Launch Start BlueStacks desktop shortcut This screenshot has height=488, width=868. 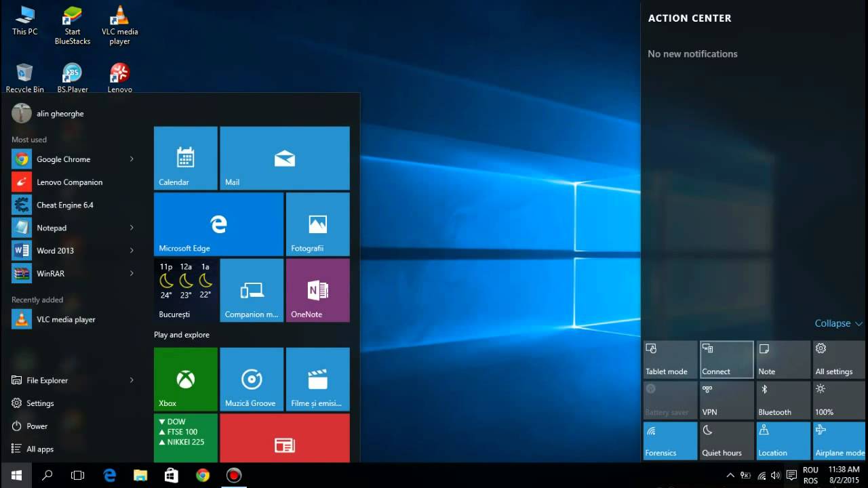point(73,25)
